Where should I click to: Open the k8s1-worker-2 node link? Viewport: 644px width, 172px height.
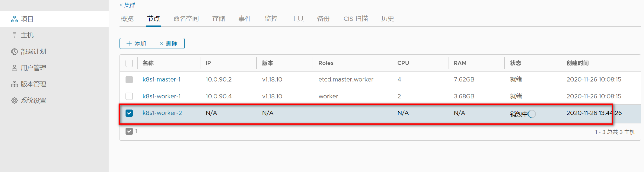tap(162, 113)
